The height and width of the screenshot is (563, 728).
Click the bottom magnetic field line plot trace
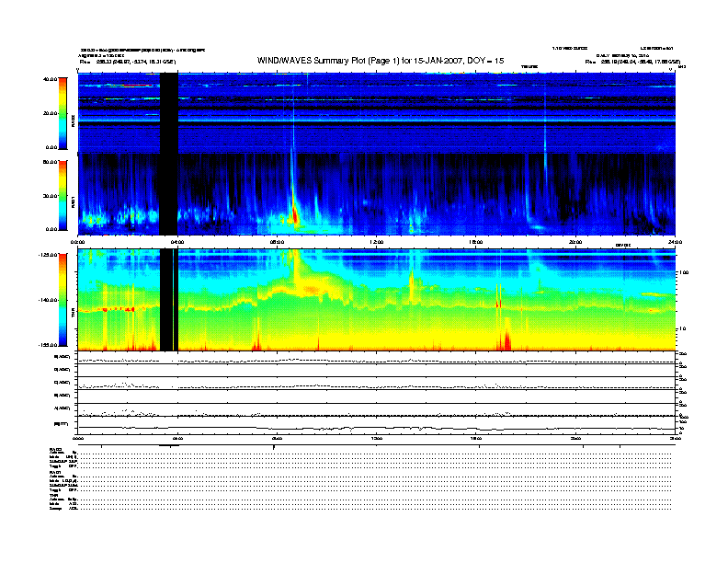(x=376, y=428)
